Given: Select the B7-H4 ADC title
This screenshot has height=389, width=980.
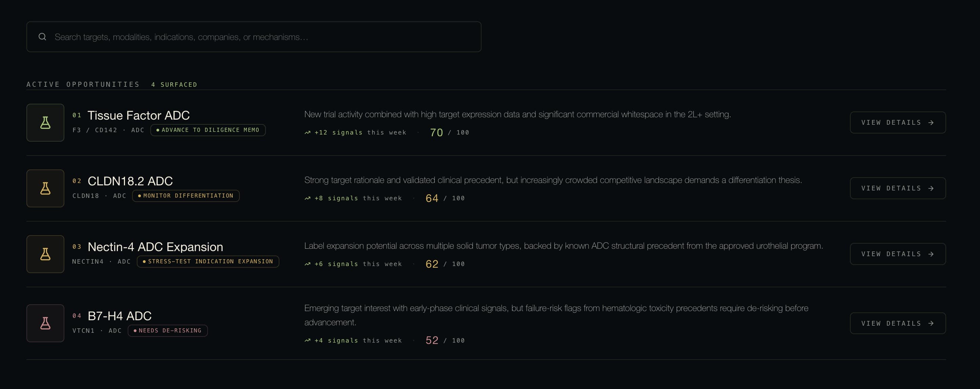Looking at the screenshot, I should coord(120,315).
